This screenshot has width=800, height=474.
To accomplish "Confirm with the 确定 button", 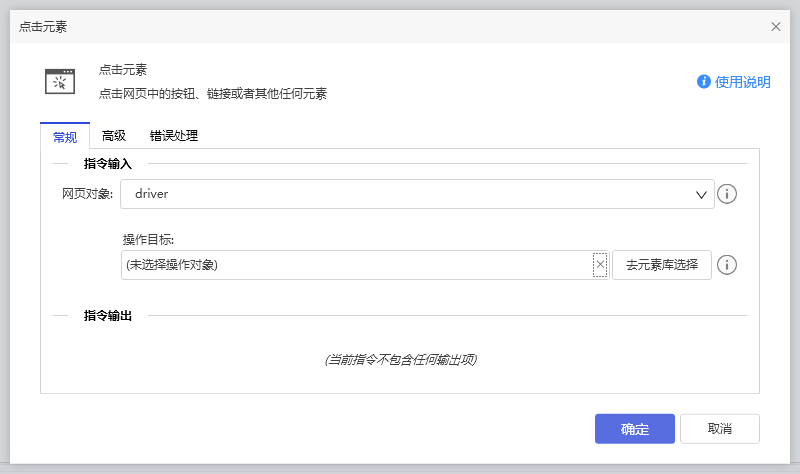I will click(x=634, y=429).
